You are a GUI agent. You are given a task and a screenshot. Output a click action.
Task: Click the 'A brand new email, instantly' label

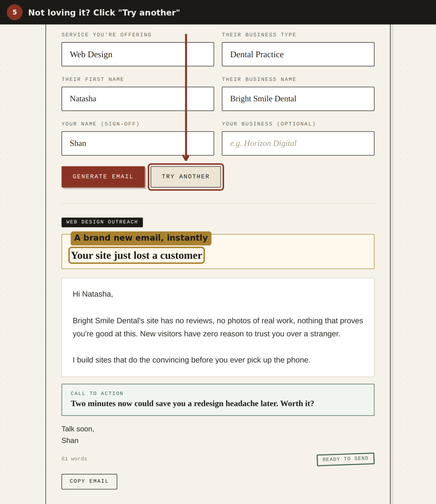point(141,238)
